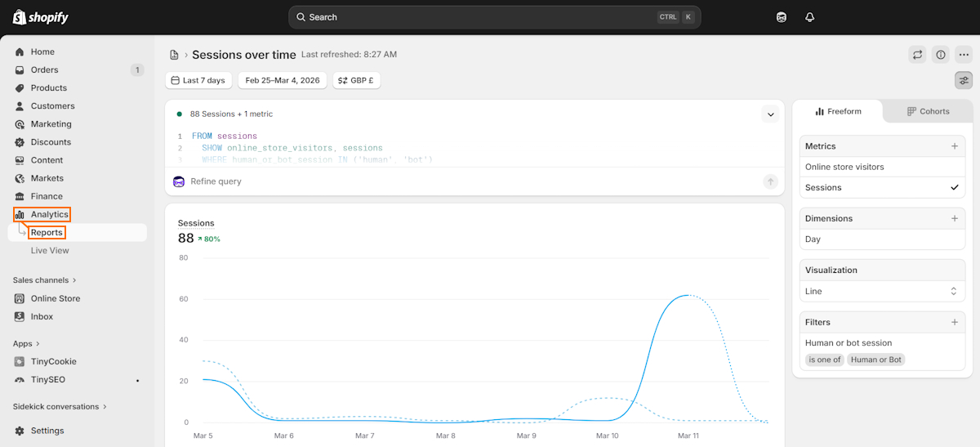Image resolution: width=980 pixels, height=447 pixels.
Task: Add a filter with the plus icon
Action: pyautogui.click(x=954, y=322)
